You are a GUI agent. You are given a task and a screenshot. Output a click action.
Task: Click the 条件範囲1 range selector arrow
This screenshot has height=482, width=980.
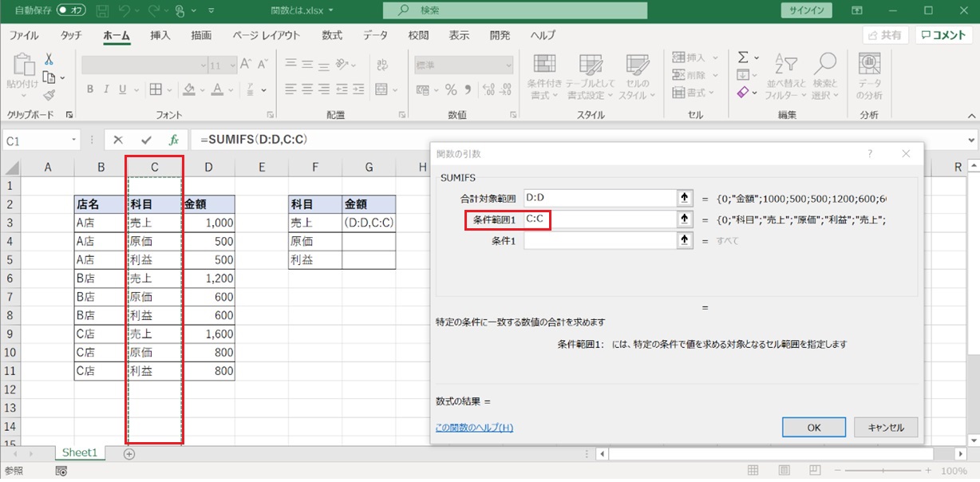[x=684, y=219]
